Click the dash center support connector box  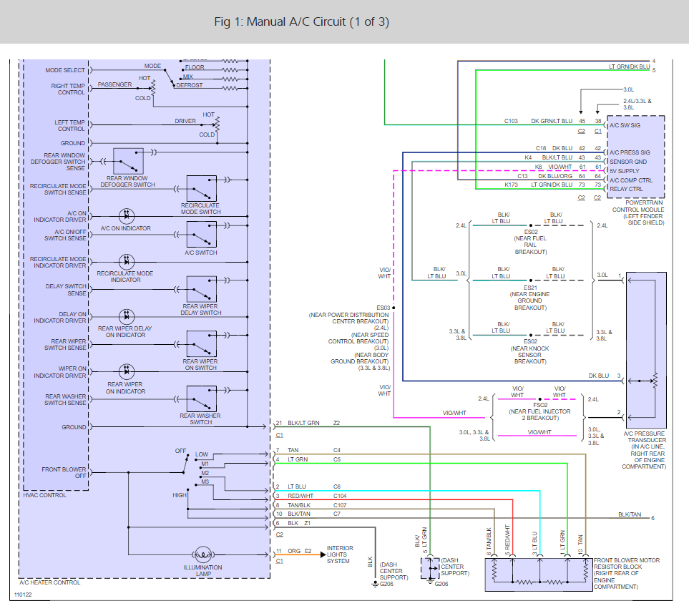coord(430,568)
